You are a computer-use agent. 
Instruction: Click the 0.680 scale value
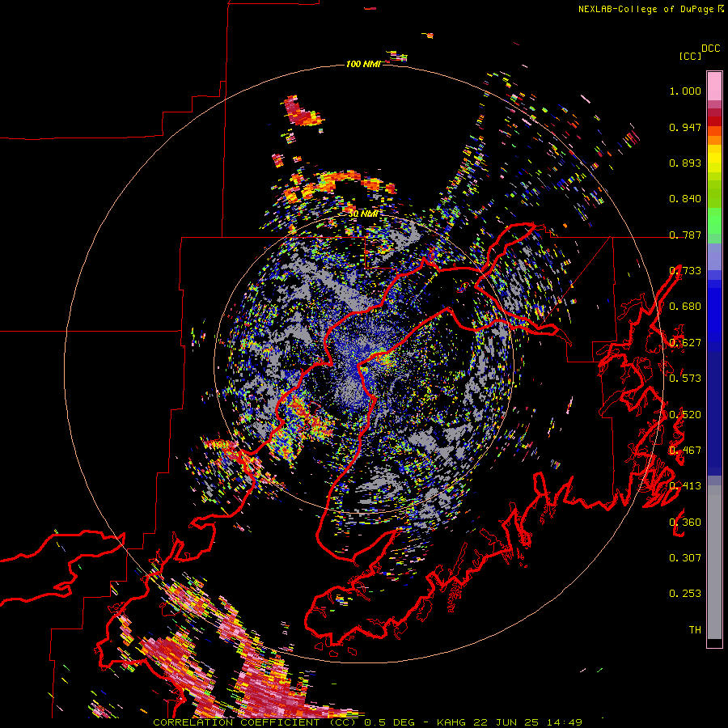pyautogui.click(x=685, y=307)
